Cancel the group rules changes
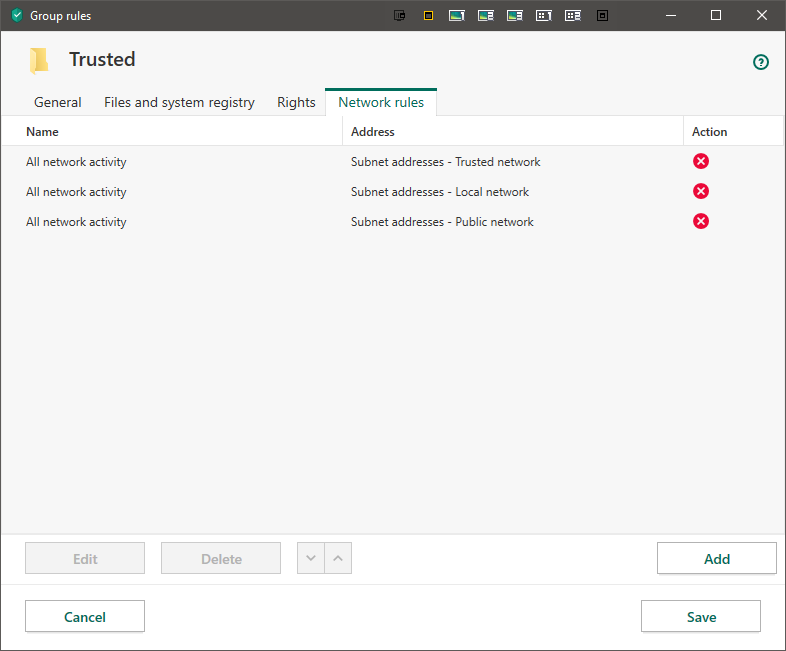The height and width of the screenshot is (651, 786). click(85, 616)
